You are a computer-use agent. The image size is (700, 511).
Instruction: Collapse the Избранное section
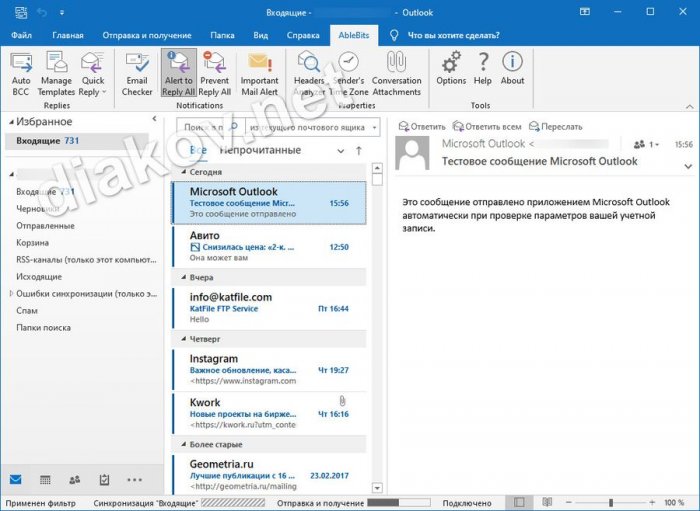click(x=11, y=122)
